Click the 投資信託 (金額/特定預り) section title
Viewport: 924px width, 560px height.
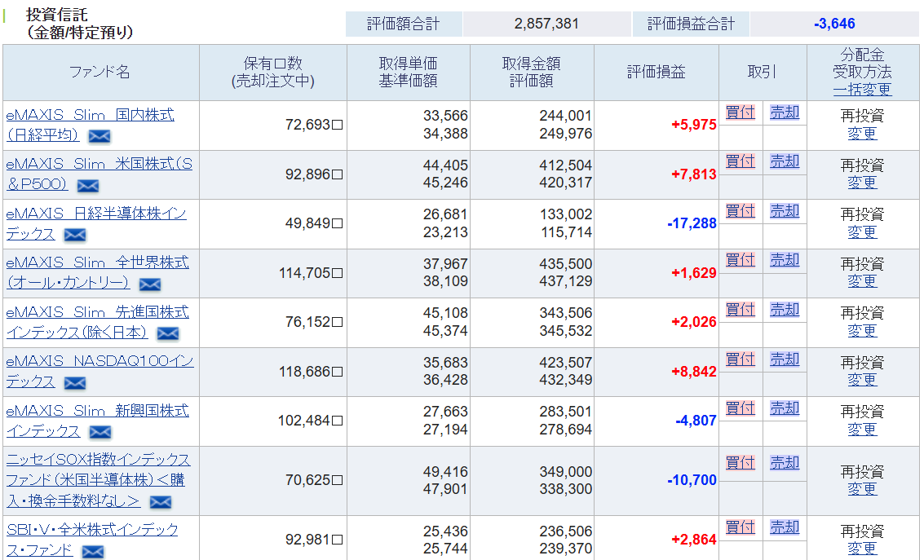80,23
